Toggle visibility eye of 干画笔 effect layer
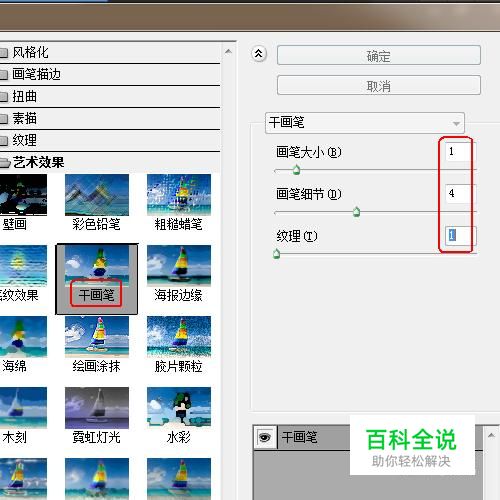This screenshot has height=500, width=500. pos(265,437)
